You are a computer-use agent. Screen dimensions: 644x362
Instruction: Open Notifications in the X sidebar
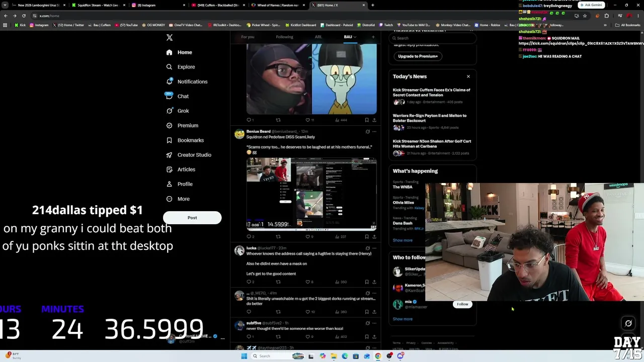tap(187, 81)
